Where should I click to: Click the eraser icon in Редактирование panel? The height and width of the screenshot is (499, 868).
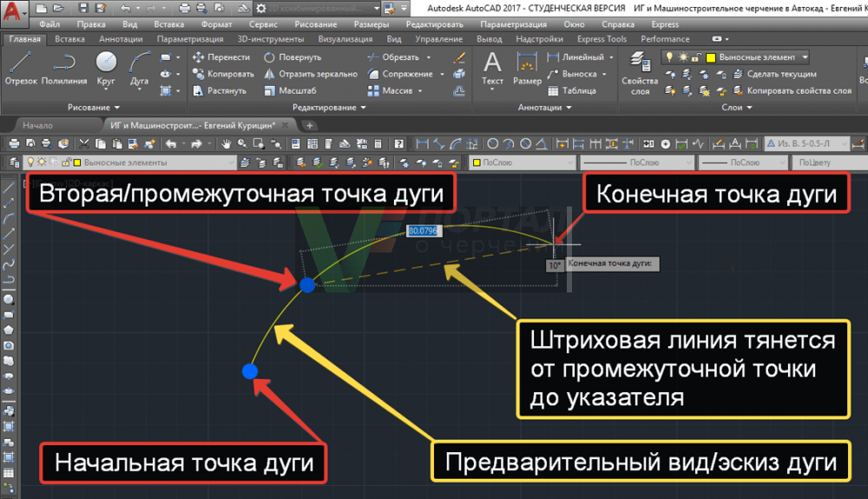pos(459,57)
